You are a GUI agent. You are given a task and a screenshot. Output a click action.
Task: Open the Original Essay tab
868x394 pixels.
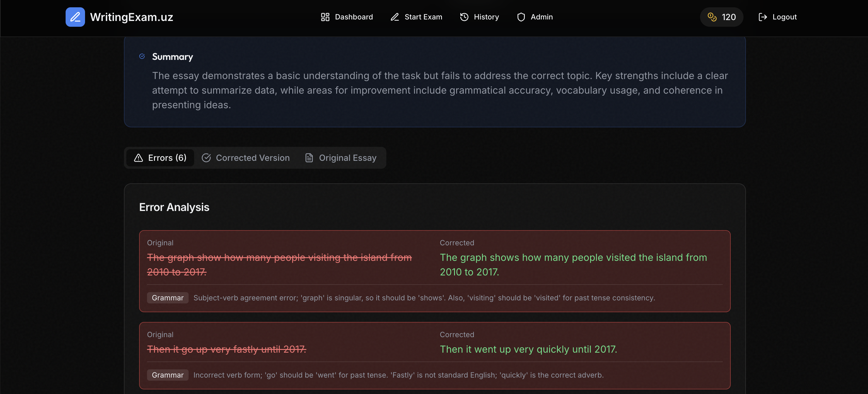(x=348, y=157)
